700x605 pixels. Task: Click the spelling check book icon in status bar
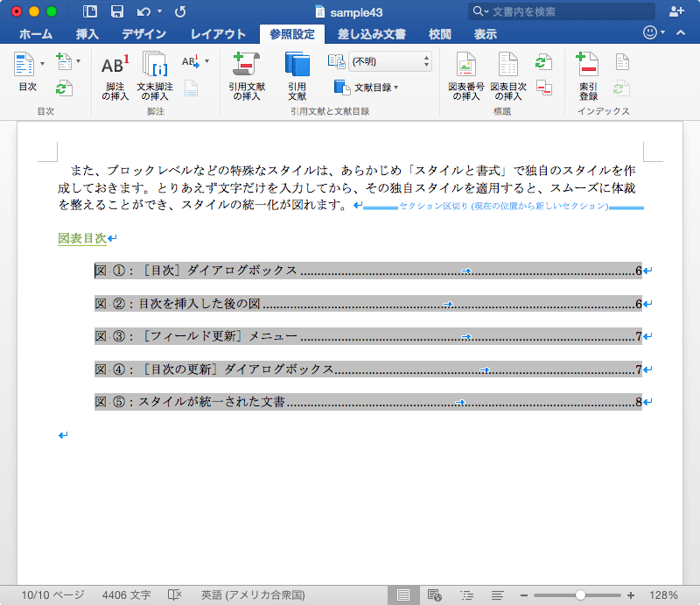[174, 594]
